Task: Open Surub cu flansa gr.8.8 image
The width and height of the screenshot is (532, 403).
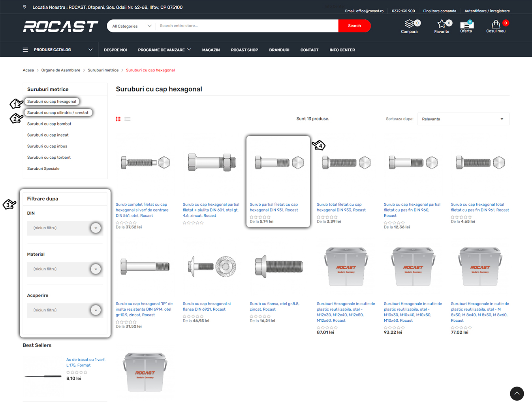Action: click(279, 267)
